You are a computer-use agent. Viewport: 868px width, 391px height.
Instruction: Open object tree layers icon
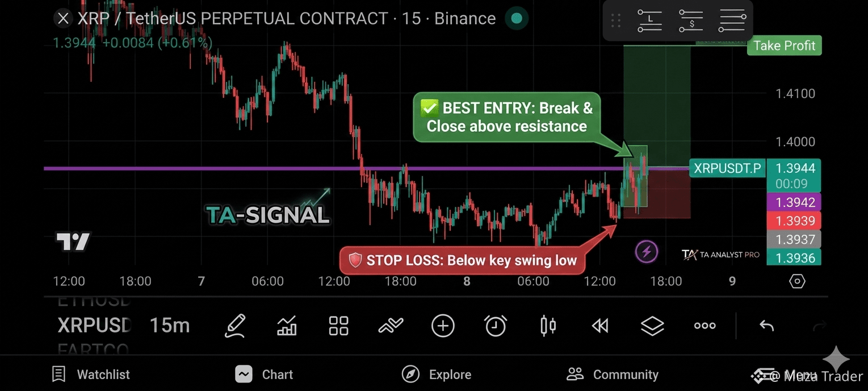click(x=652, y=326)
